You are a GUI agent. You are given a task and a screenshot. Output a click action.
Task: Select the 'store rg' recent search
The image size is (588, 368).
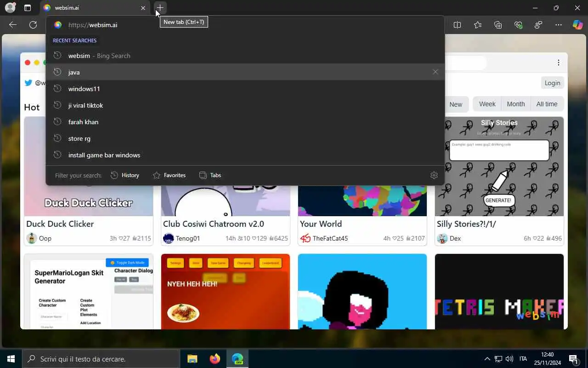point(245,138)
